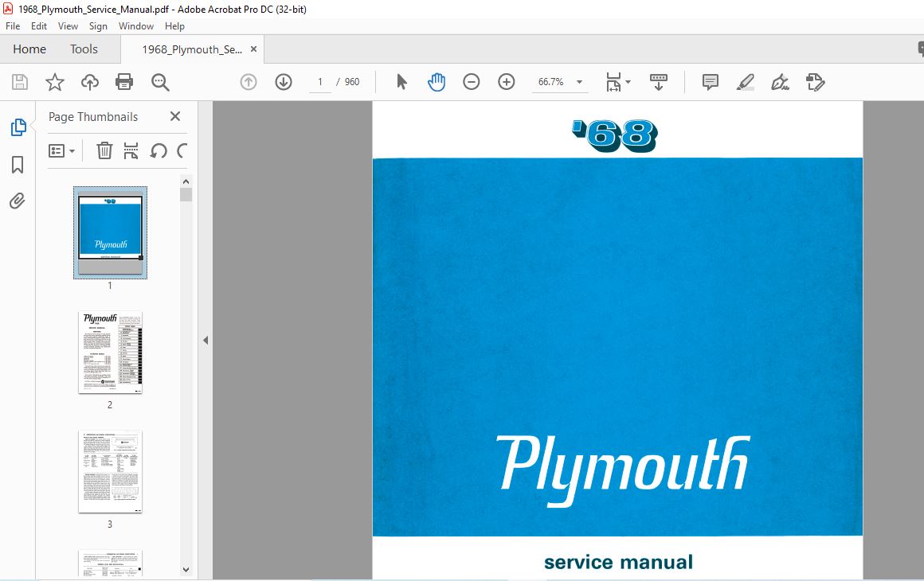Click the page number field
Screen dimensions: 924x581
(320, 82)
